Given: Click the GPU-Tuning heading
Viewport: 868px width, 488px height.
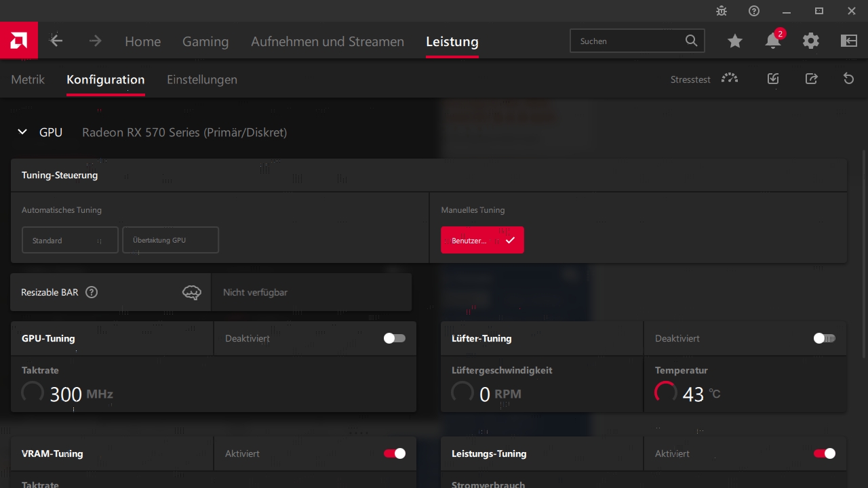Looking at the screenshot, I should pos(48,338).
